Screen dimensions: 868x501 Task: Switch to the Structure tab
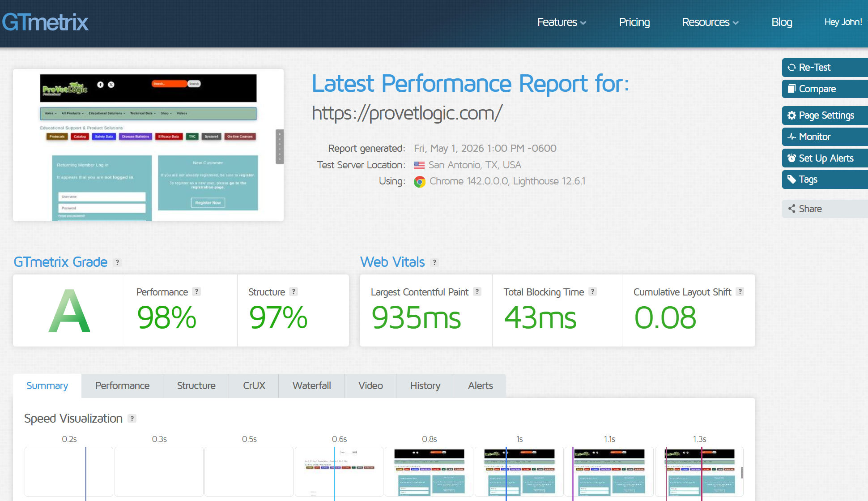click(196, 386)
